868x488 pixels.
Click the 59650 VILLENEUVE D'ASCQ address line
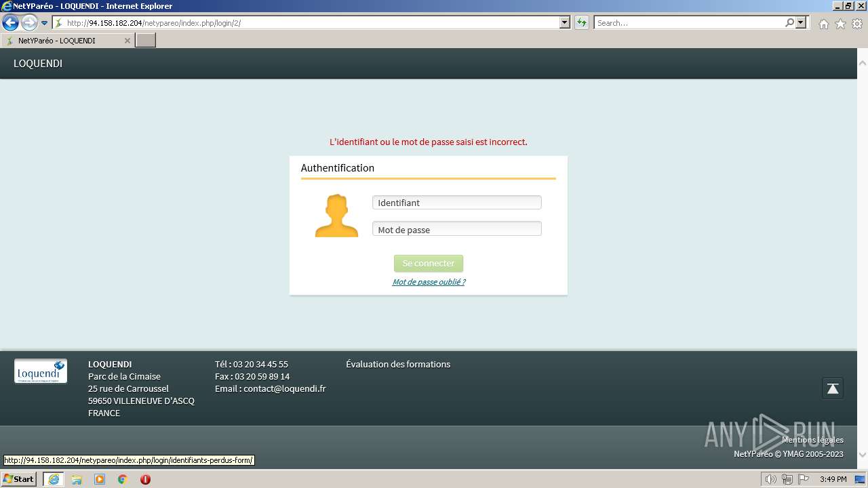tap(141, 401)
